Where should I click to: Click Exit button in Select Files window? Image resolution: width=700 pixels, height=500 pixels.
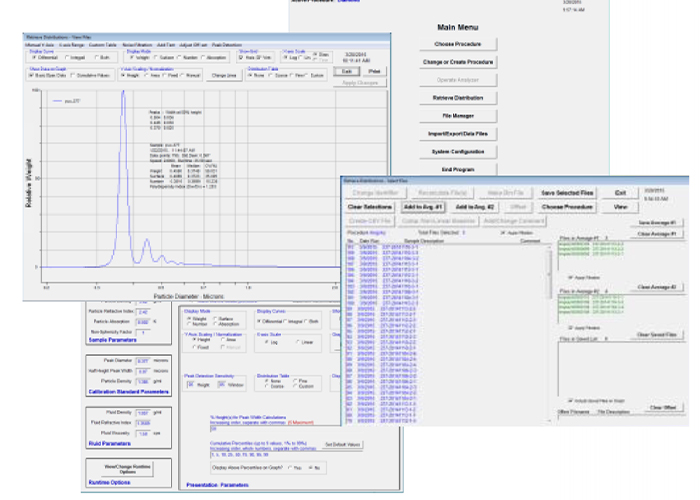[620, 193]
